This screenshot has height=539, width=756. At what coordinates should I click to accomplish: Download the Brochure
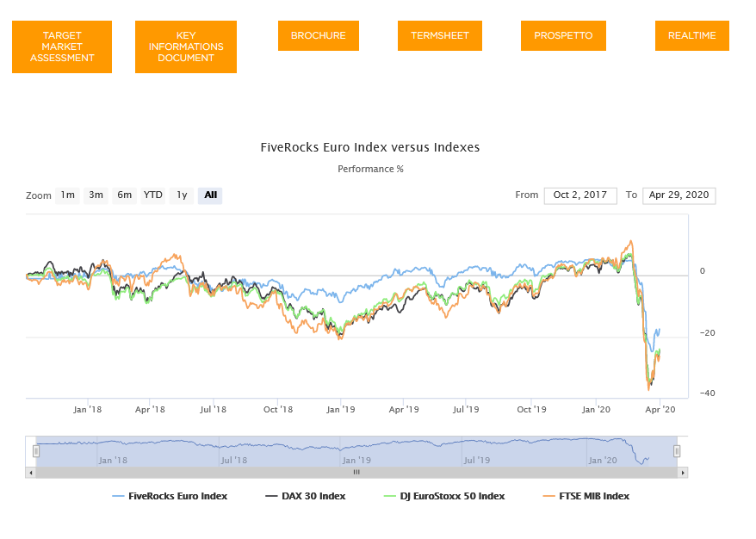[x=319, y=35]
